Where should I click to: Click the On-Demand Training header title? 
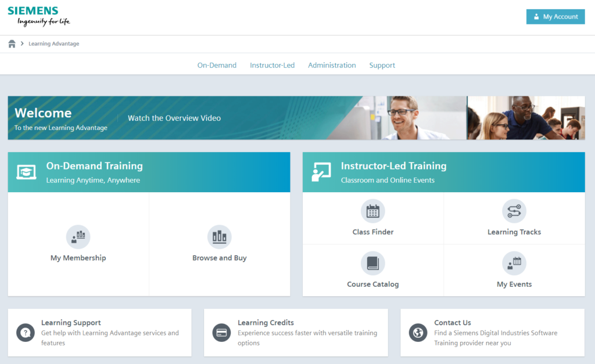(95, 165)
